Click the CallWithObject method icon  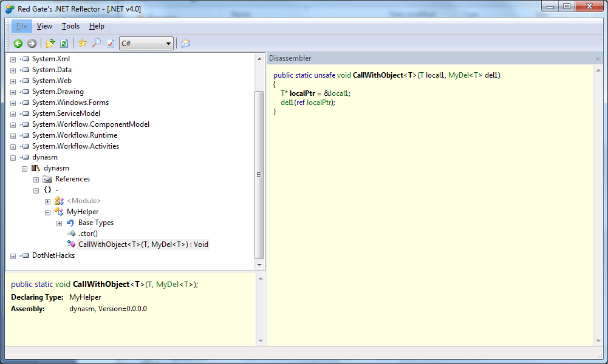(x=71, y=244)
